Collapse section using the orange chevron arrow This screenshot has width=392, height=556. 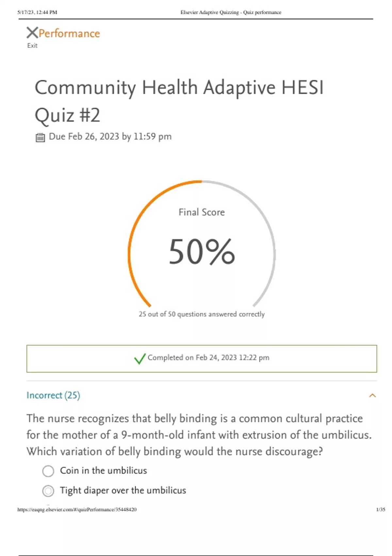372,396
